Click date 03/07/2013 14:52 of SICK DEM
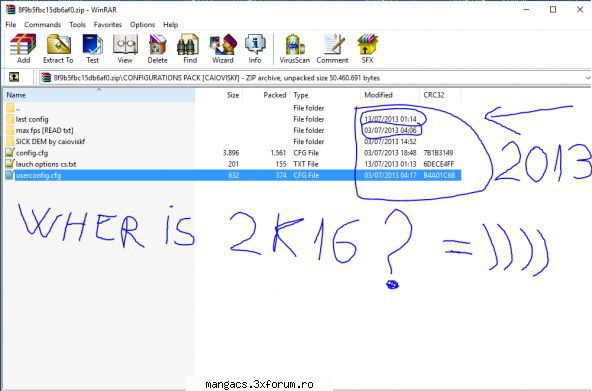 [x=390, y=142]
